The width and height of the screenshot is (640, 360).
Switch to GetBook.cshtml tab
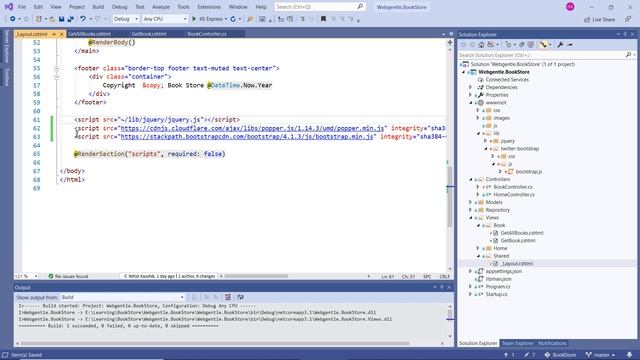click(x=149, y=34)
